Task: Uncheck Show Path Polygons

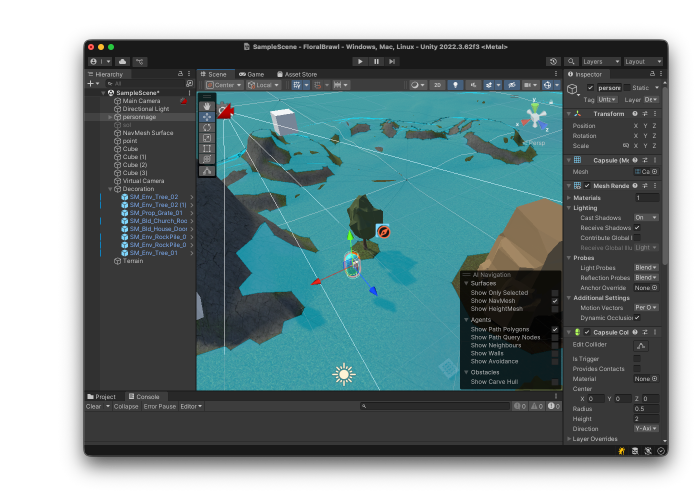Action: tap(555, 329)
